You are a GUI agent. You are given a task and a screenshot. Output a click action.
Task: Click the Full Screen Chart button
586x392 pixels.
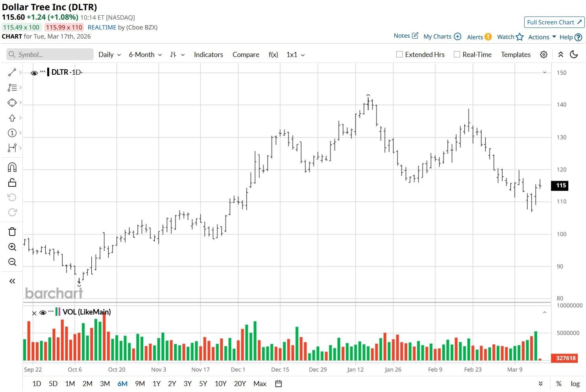554,22
